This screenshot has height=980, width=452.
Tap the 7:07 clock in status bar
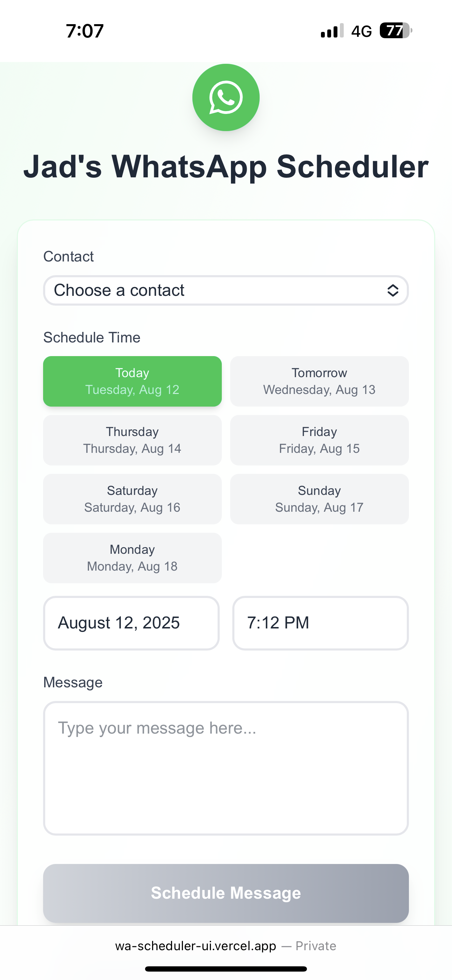tap(84, 31)
